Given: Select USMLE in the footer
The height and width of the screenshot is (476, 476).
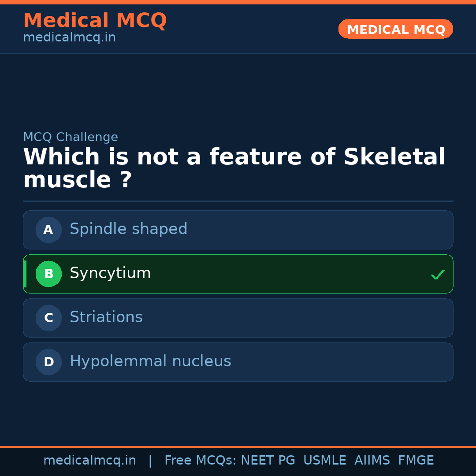Looking at the screenshot, I should (x=324, y=461).
